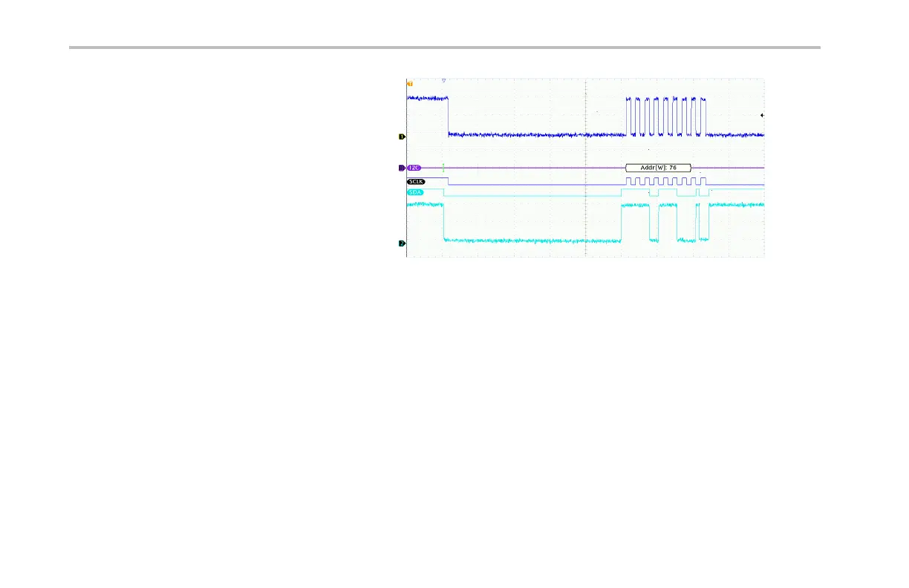
Task: Select the cyan SDA signal label
Action: coord(414,192)
